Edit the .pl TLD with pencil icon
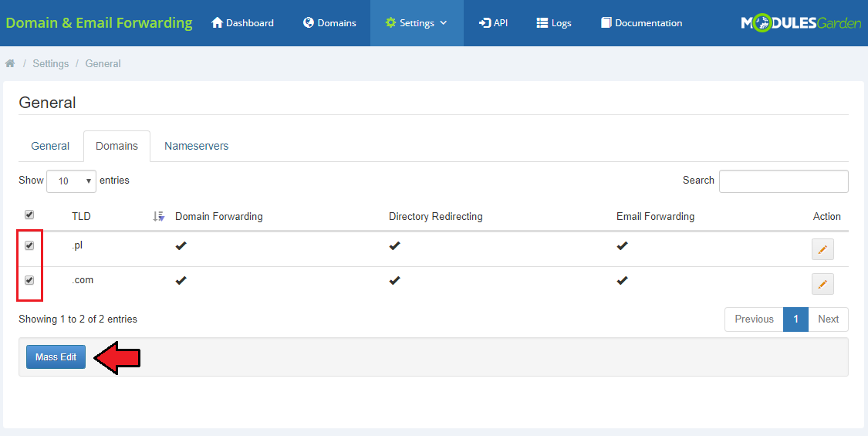This screenshot has width=868, height=436. pos(822,249)
